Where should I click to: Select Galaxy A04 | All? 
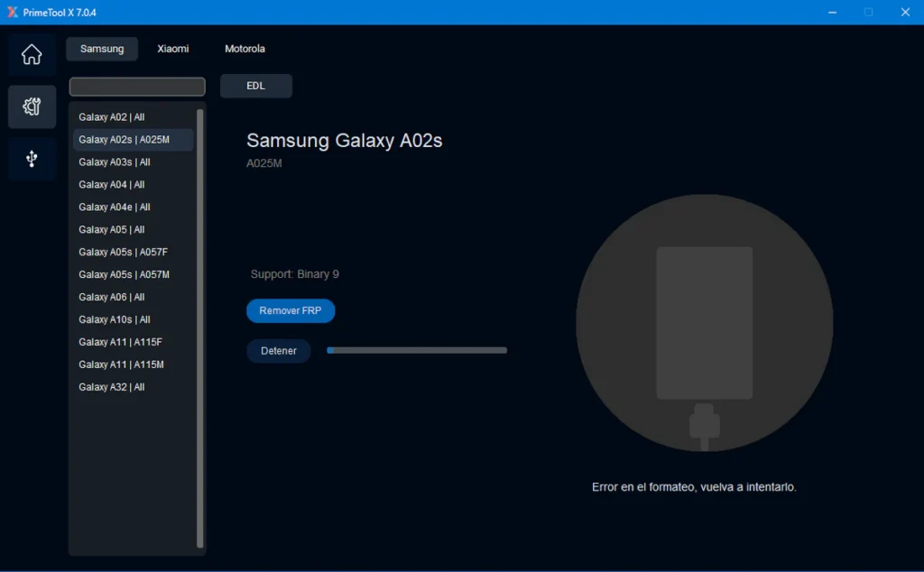[134, 184]
